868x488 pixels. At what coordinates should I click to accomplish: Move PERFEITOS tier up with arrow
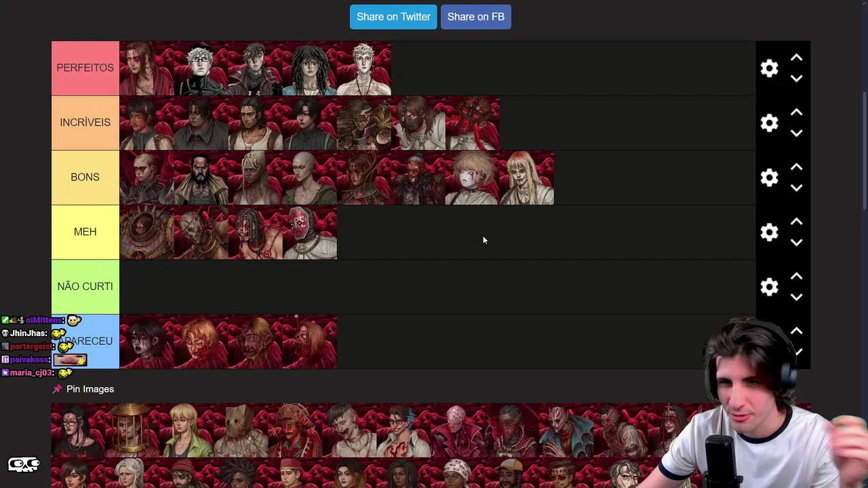click(x=797, y=58)
